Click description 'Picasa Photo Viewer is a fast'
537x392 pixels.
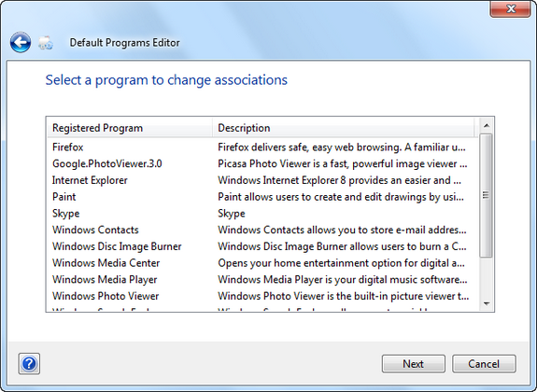[x=343, y=163]
